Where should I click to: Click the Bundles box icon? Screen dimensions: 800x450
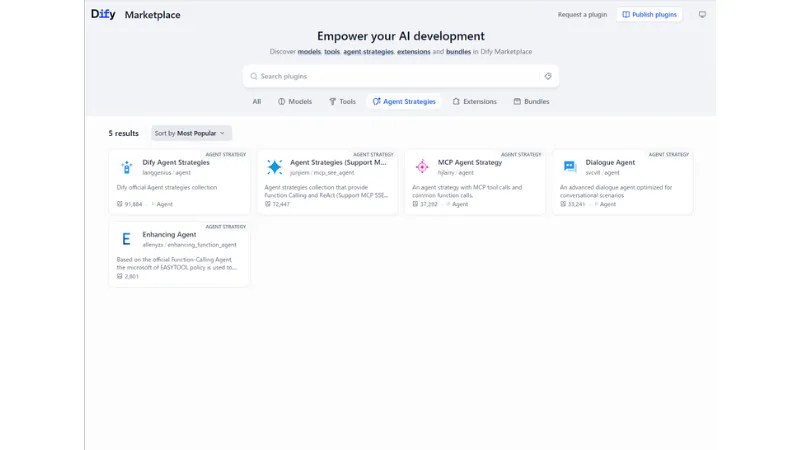(x=517, y=102)
